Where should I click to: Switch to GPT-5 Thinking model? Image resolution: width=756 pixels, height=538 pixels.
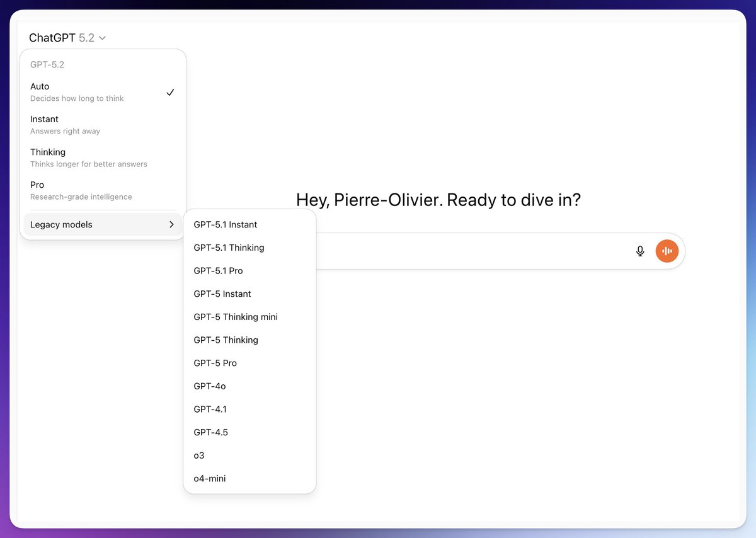(x=249, y=340)
